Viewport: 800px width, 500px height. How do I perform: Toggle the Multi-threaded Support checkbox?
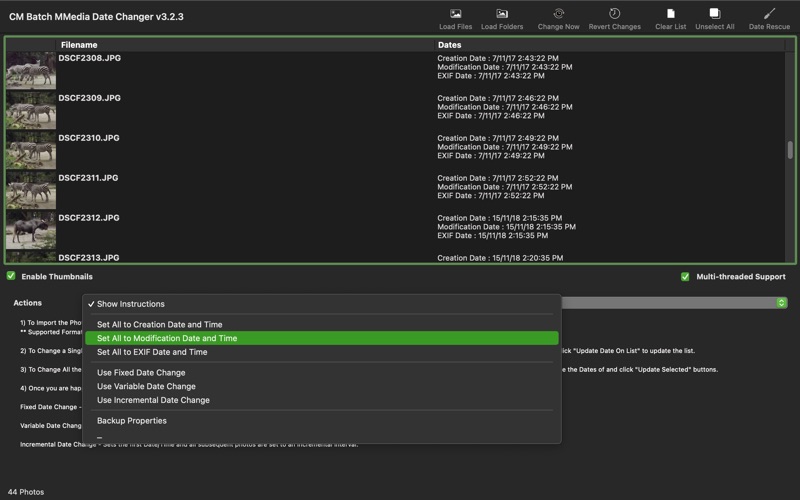[685, 277]
